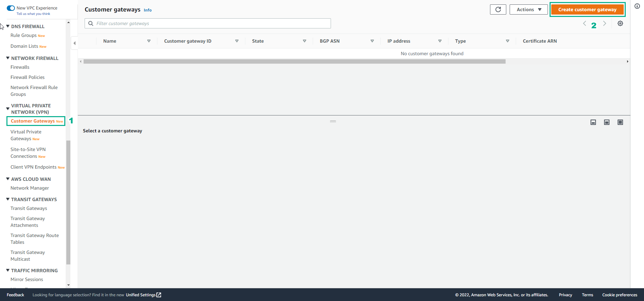This screenshot has width=644, height=301.
Task: Open Cookie preferences in footer
Action: click(620, 295)
